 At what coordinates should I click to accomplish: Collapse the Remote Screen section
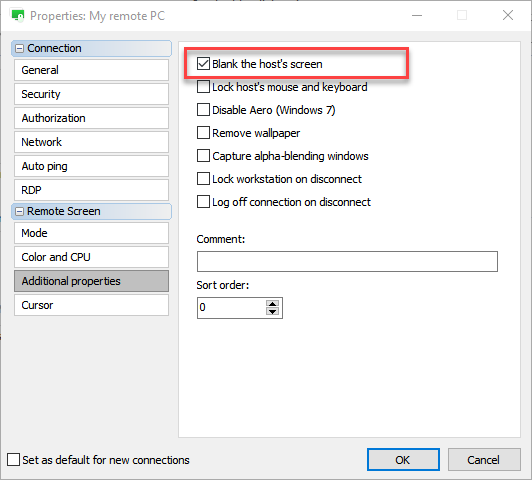pos(20,212)
